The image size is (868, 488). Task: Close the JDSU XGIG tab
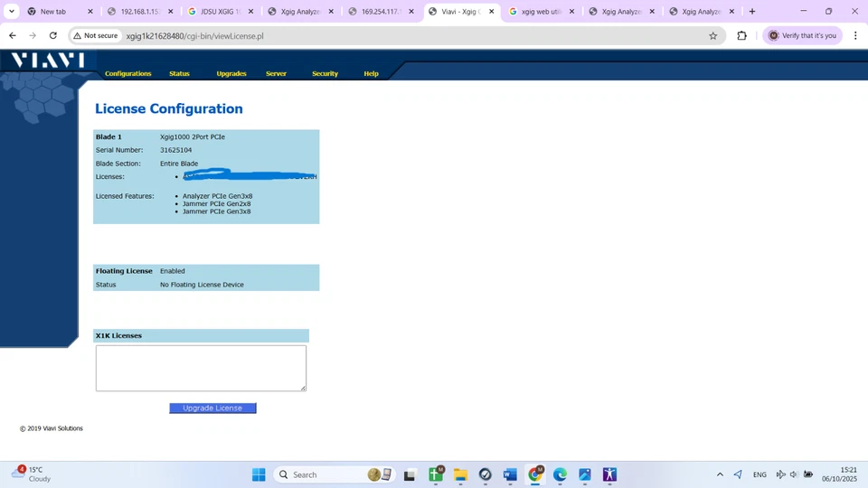point(250,11)
